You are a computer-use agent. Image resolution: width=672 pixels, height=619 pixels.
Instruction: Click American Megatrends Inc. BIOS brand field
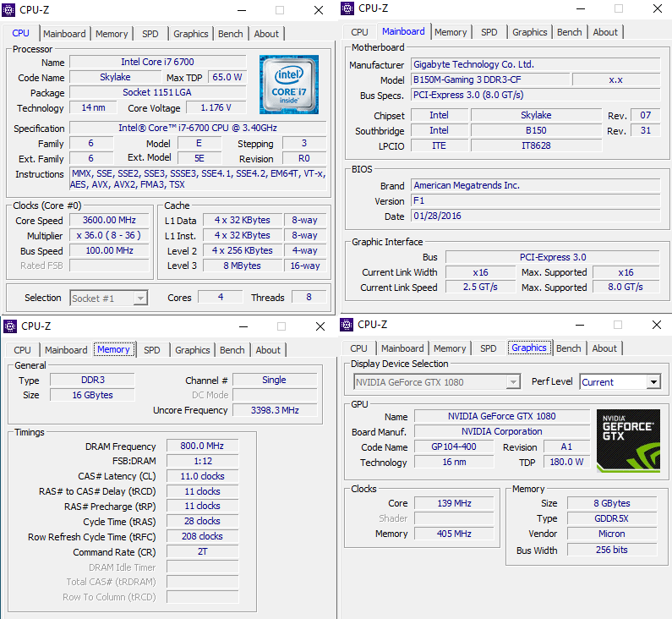point(536,185)
